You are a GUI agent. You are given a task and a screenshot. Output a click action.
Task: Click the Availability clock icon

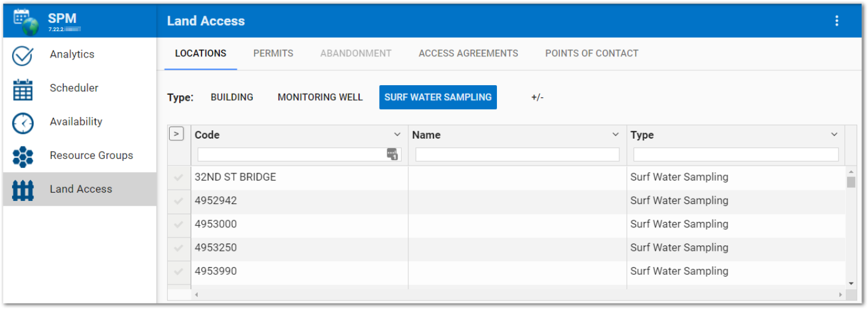[x=23, y=122]
